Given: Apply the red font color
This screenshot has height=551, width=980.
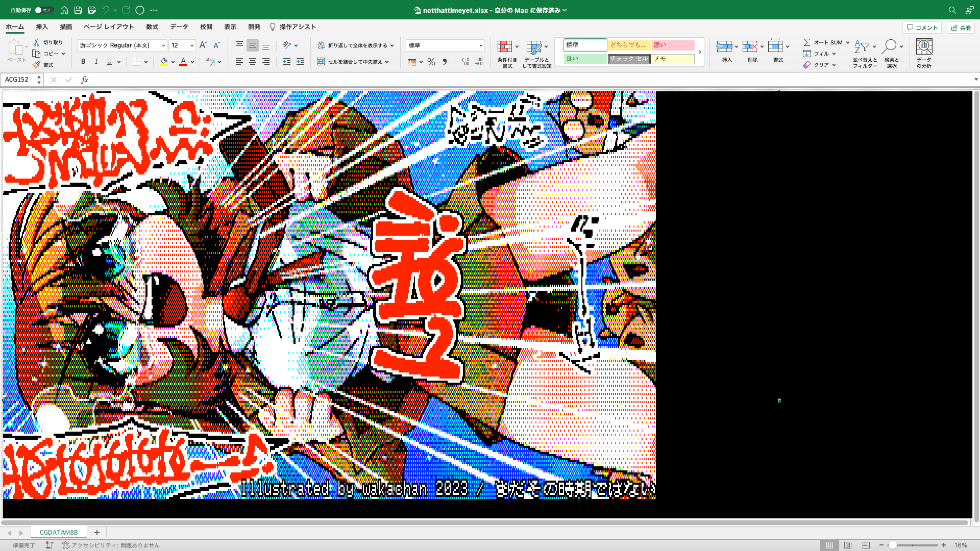Looking at the screenshot, I should tap(183, 62).
